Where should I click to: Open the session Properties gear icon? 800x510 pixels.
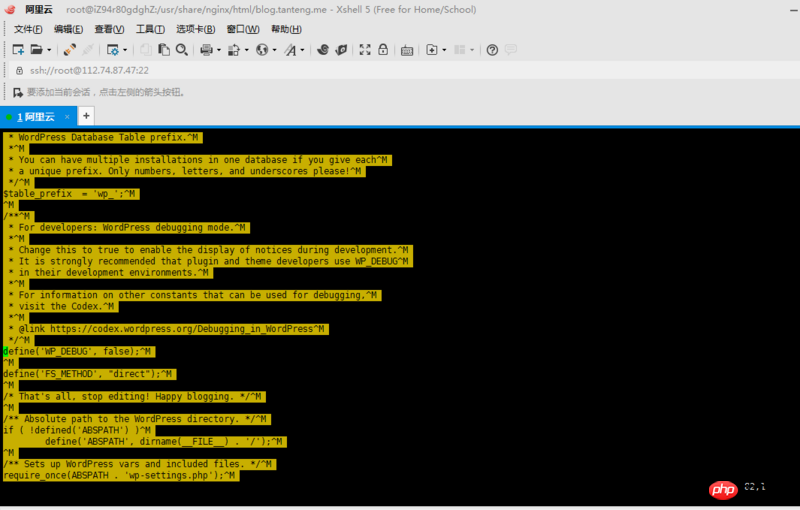click(112, 49)
